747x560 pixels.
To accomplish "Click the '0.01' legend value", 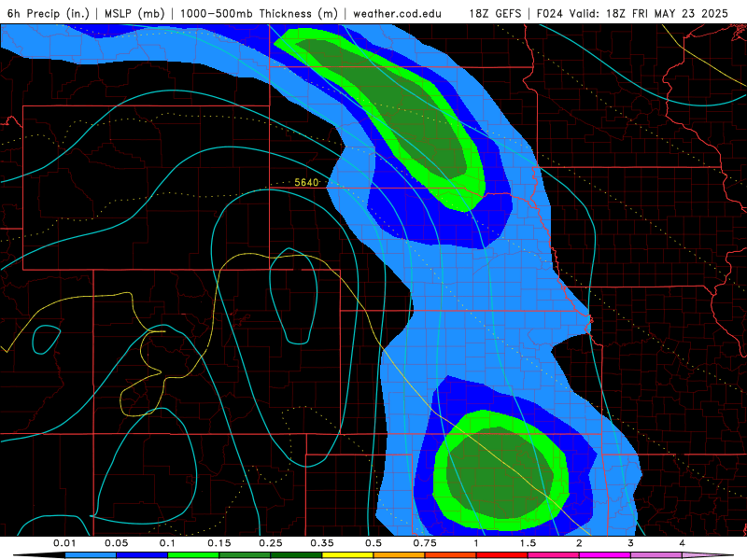I will [x=64, y=543].
